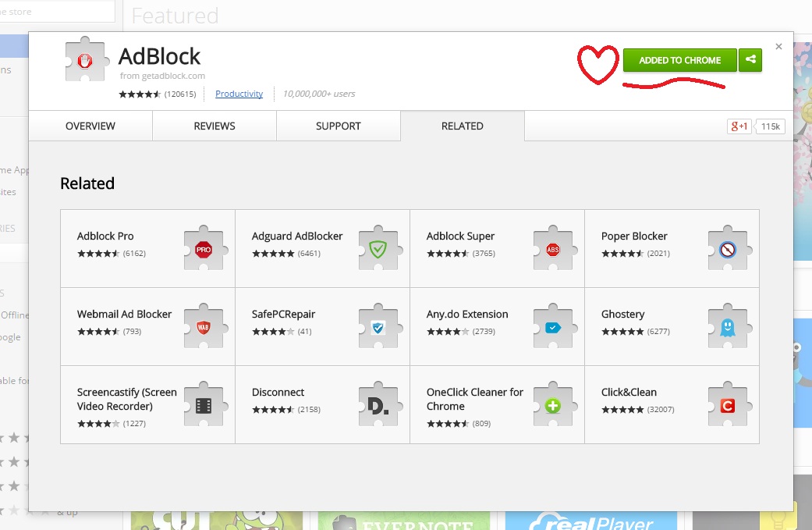Open Ghostery blue ghost icon
Image resolution: width=812 pixels, height=530 pixels.
729,326
